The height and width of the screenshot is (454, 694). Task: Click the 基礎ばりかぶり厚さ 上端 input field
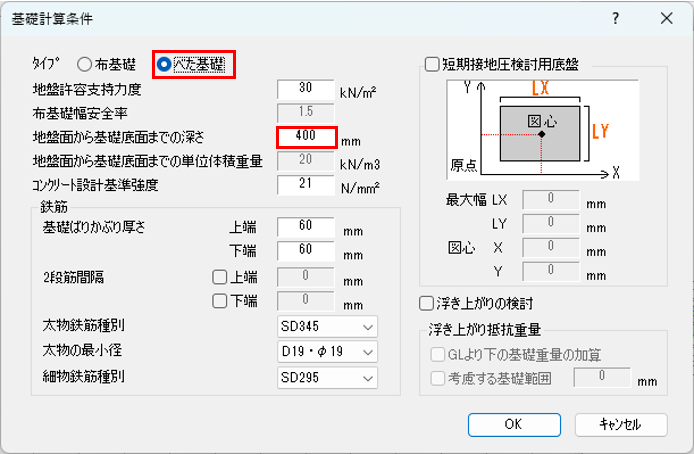(305, 227)
